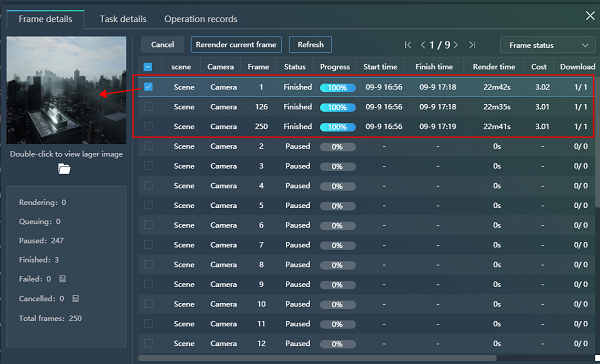
Task: Uncheck the frame 1 row checkbox
Action: pyautogui.click(x=148, y=87)
